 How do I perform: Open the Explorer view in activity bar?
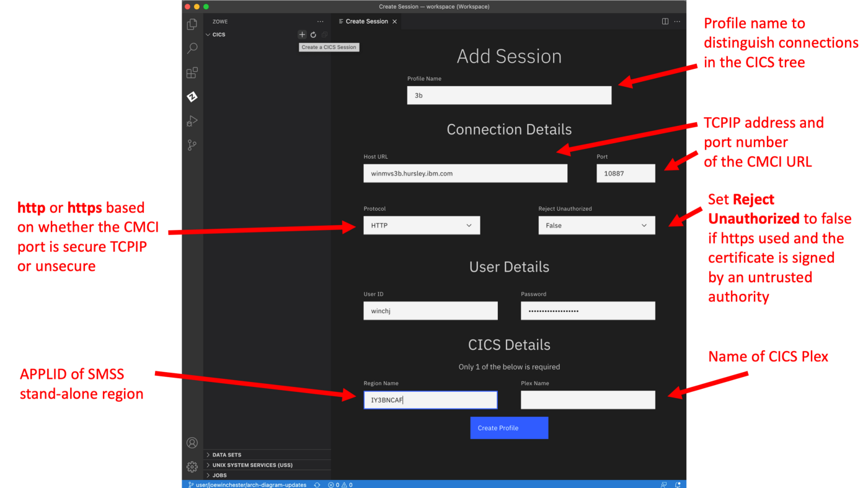click(x=192, y=24)
